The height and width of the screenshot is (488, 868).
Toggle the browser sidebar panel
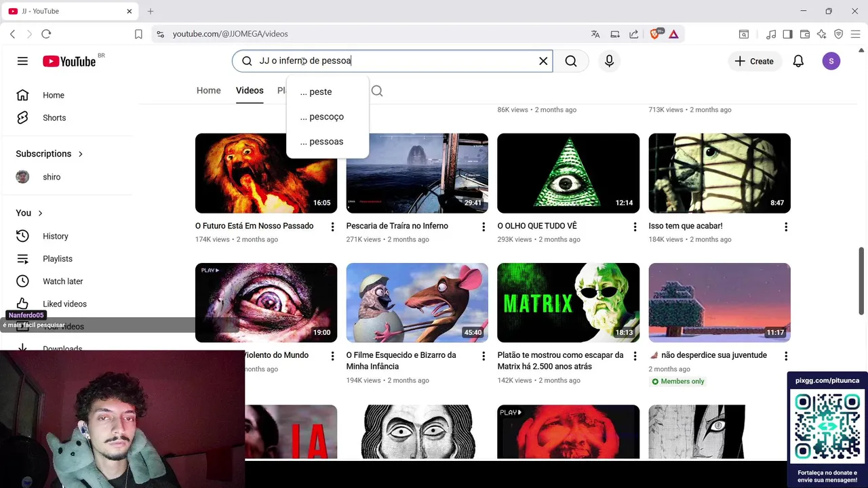tap(787, 34)
